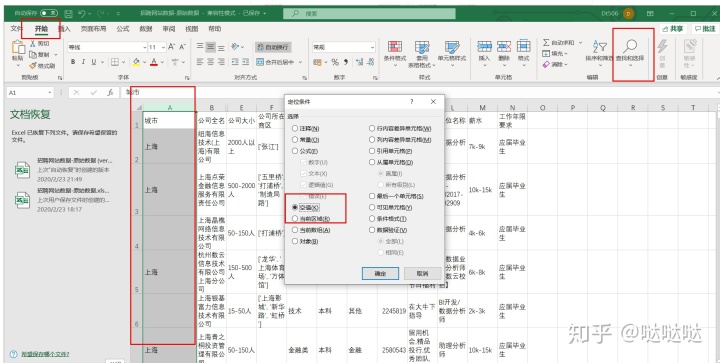Viewport: 720px width, 363px height.
Task: Click Increase Font Size icon
Action: pos(172,47)
